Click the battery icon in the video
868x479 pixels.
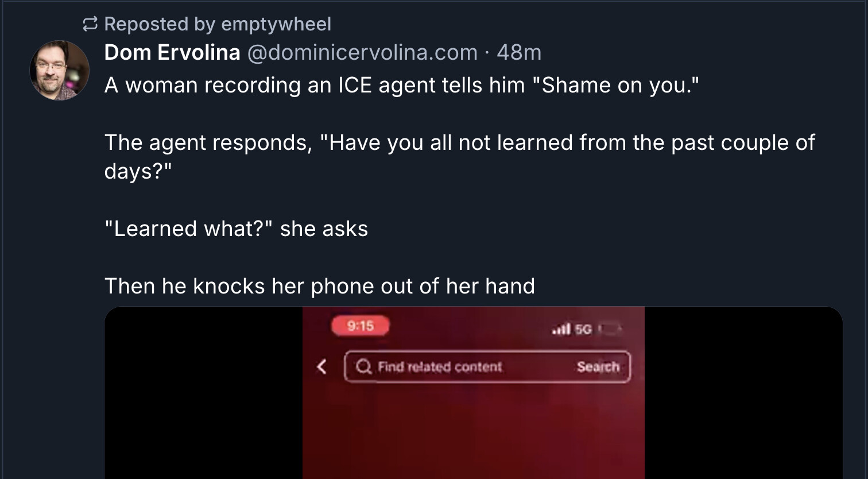tap(610, 329)
